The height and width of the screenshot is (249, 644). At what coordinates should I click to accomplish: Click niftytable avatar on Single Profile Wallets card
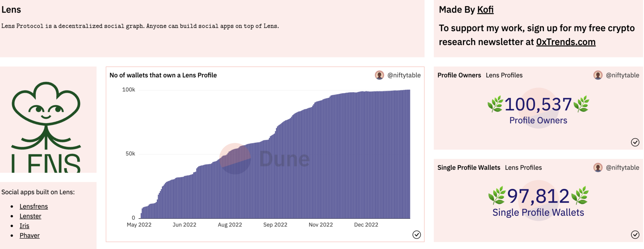598,168
